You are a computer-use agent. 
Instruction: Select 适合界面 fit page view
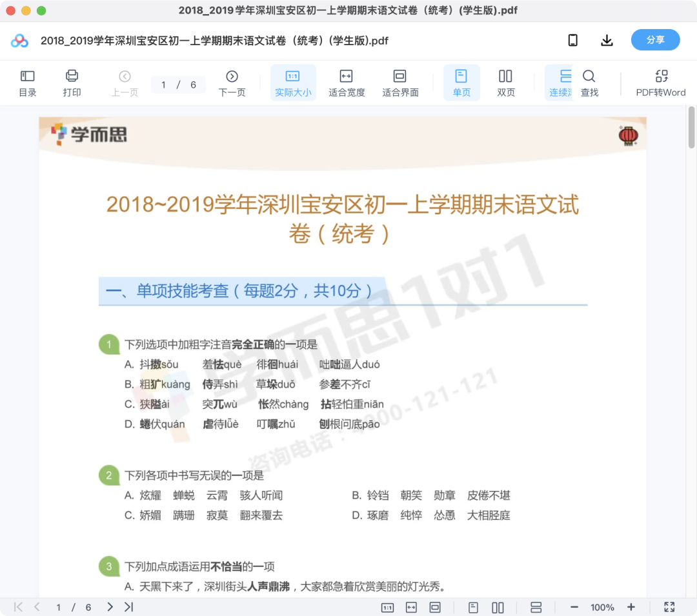click(400, 83)
